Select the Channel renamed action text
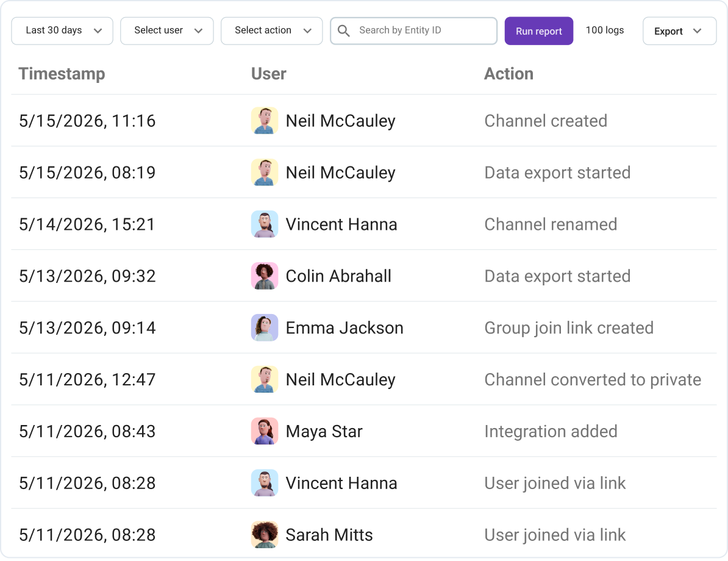Viewport: 728px width, 561px height. click(x=551, y=225)
